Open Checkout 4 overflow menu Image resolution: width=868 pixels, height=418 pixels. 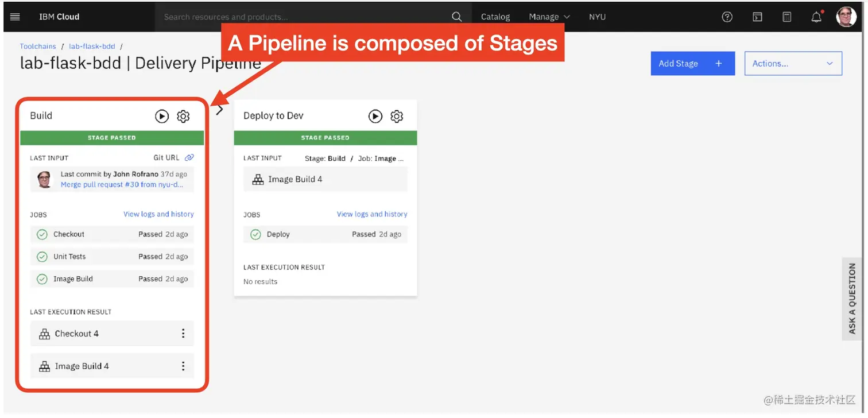(183, 334)
